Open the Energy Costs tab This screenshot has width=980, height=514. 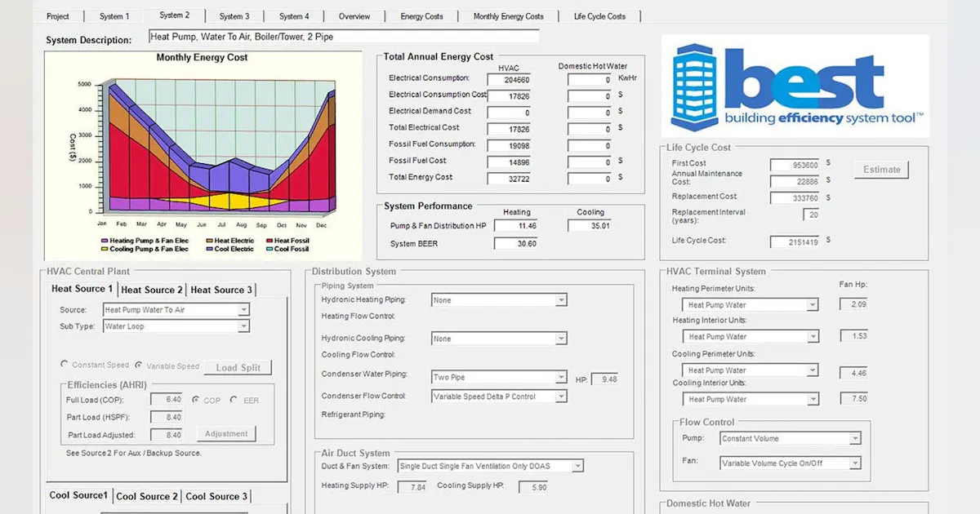click(422, 16)
